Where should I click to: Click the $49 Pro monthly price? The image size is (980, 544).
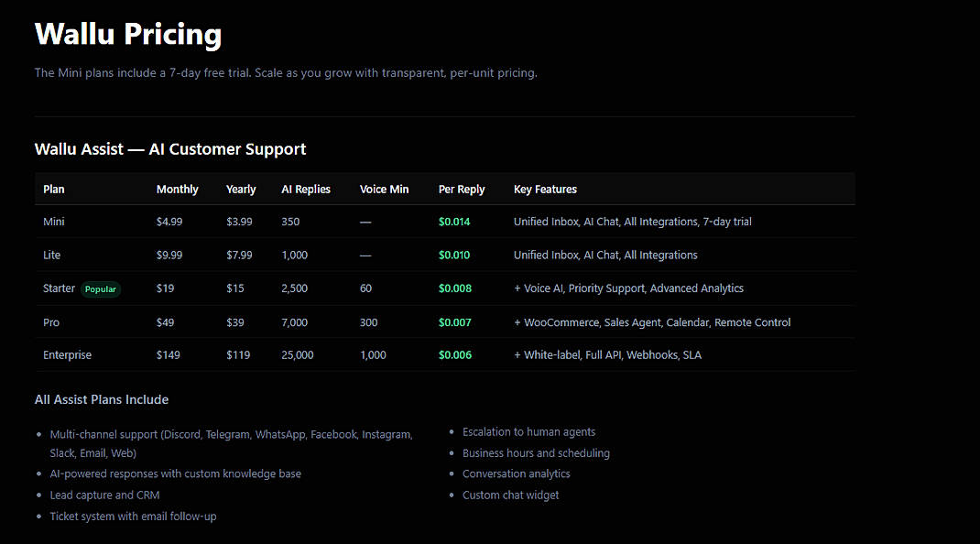pos(165,322)
